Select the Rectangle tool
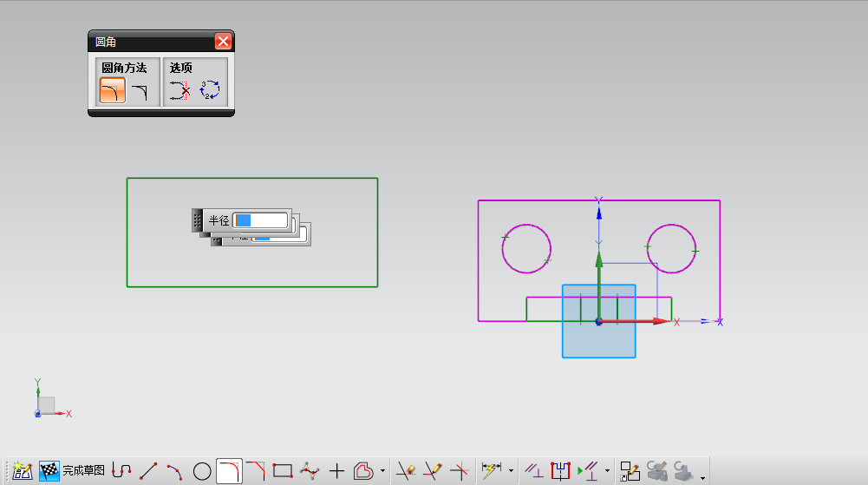This screenshot has width=868, height=485. (282, 471)
